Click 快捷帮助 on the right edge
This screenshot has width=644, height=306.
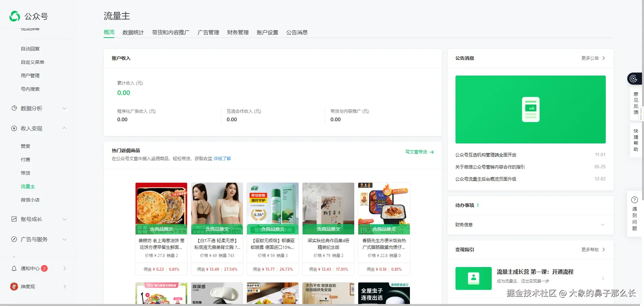[636, 139]
